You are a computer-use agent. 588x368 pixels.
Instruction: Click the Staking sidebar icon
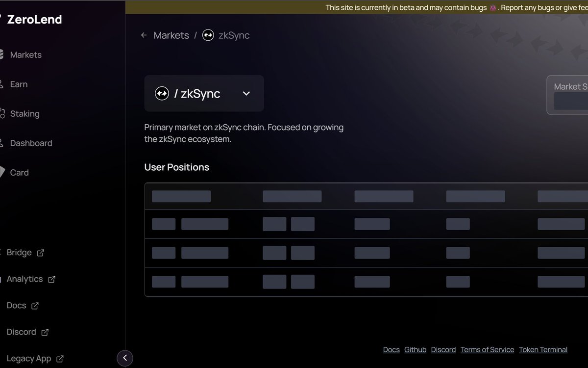[x=1, y=113]
